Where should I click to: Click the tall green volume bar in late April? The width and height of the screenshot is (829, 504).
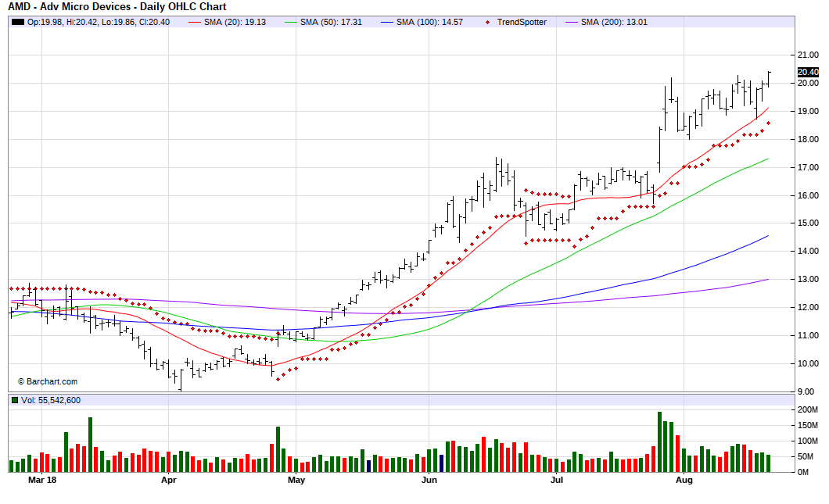(x=278, y=449)
